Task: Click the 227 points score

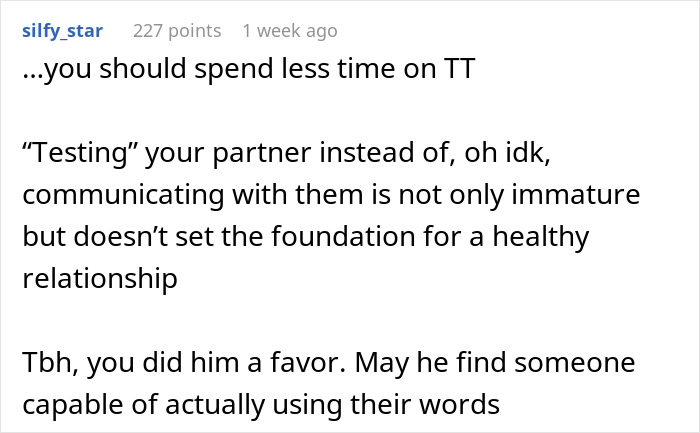Action: [177, 31]
